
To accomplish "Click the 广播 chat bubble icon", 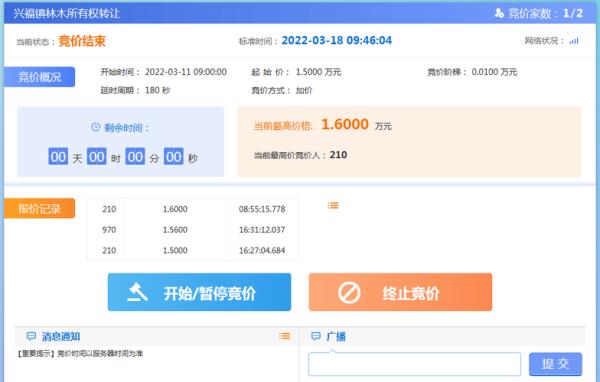I will [316, 336].
